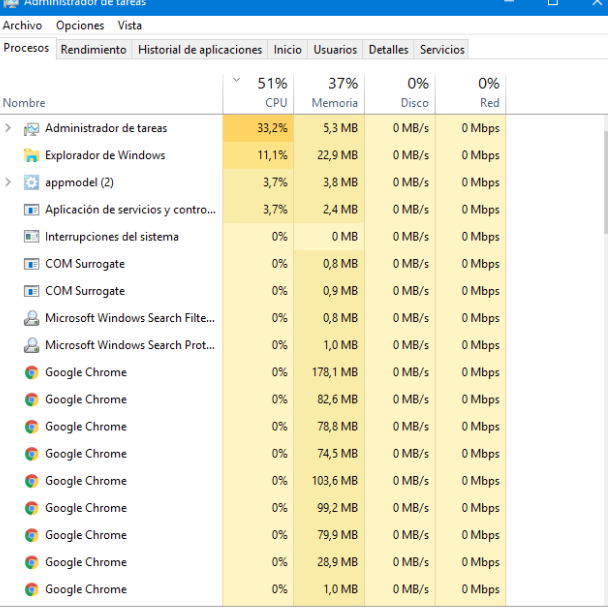Viewport: 608px width, 608px height.
Task: Click Chrome icon in the 82,6 MB row
Action: click(x=31, y=400)
